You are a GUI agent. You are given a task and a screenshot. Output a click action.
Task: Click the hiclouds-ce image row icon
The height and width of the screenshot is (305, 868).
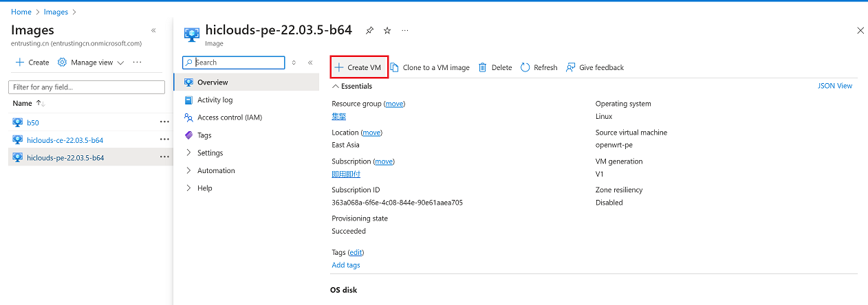pos(18,140)
